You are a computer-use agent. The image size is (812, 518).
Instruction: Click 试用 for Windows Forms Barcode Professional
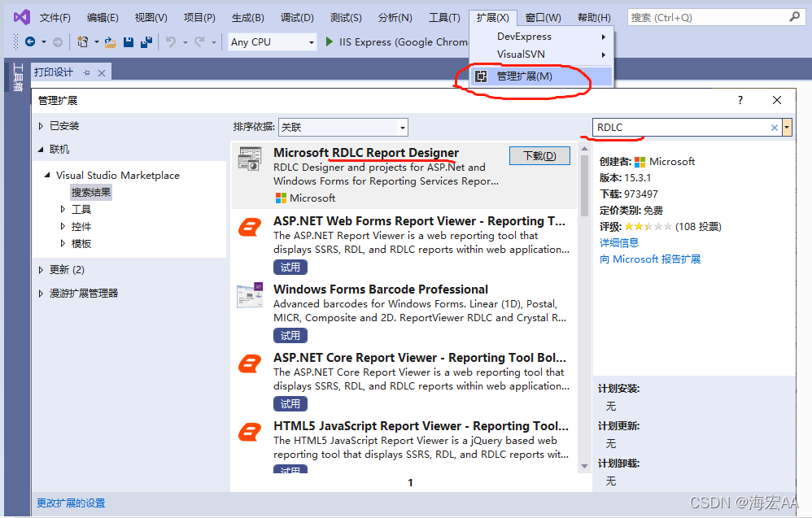(290, 336)
